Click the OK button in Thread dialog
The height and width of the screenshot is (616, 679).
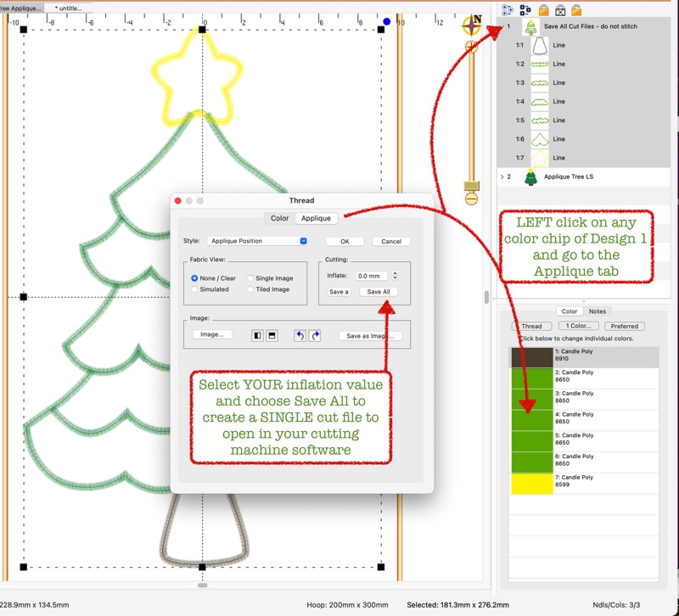345,241
